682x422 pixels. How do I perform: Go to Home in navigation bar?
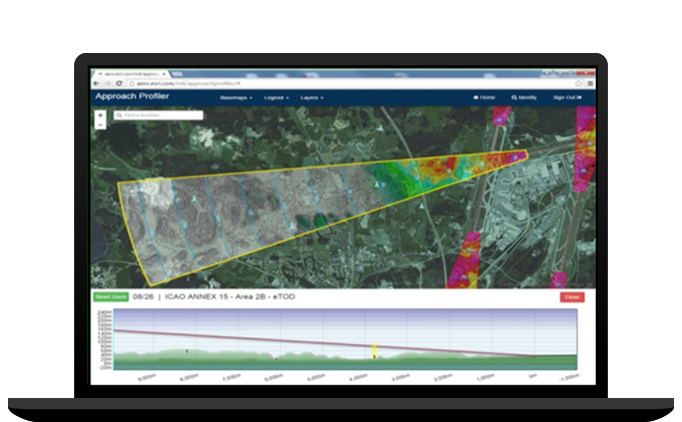point(484,98)
